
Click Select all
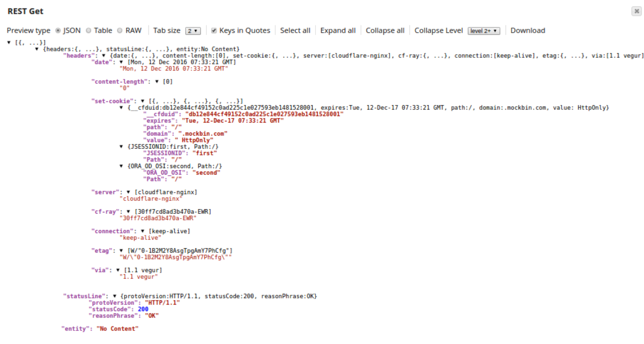[x=295, y=30]
